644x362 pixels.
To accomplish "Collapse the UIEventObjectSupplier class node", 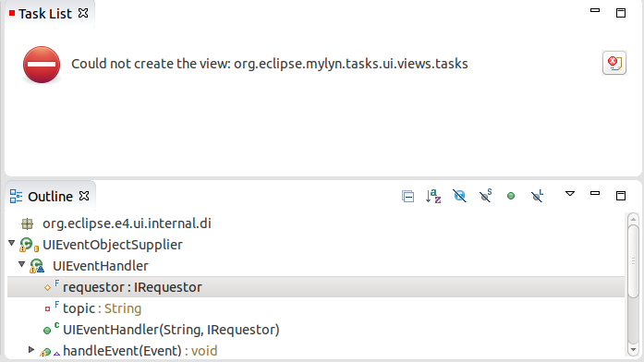I will (x=12, y=244).
